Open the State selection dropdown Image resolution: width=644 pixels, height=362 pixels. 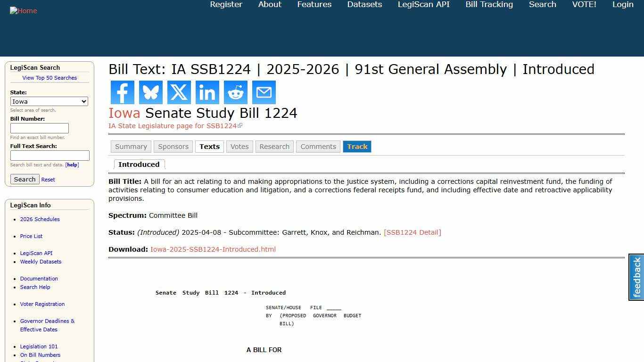[x=49, y=101]
